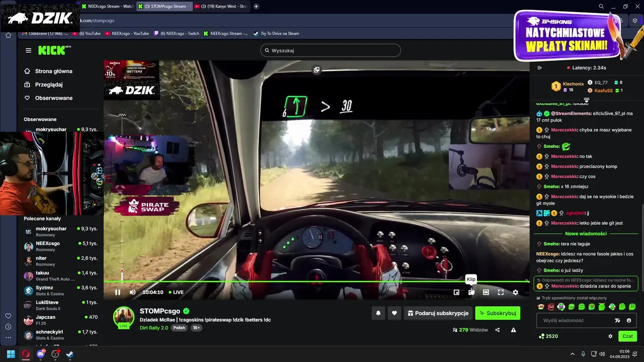Open Windows Start menu
The width and height of the screenshot is (644, 362).
coord(11,354)
